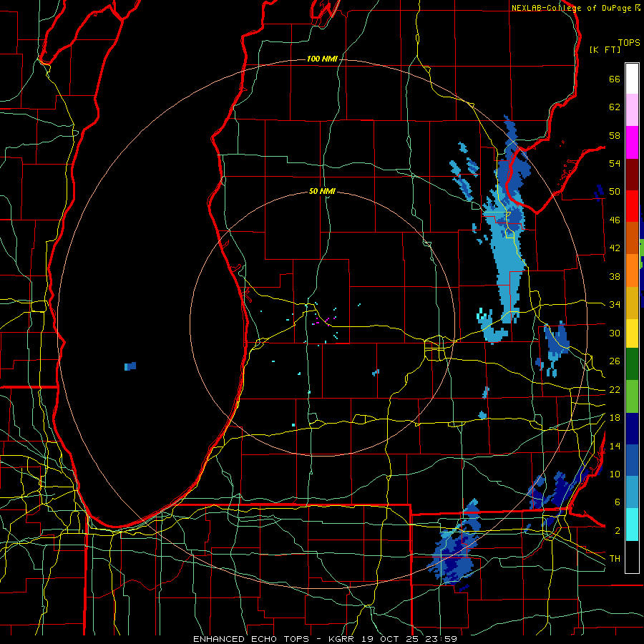Click the legend value "34"
This screenshot has height=644, width=644.
[x=615, y=305]
